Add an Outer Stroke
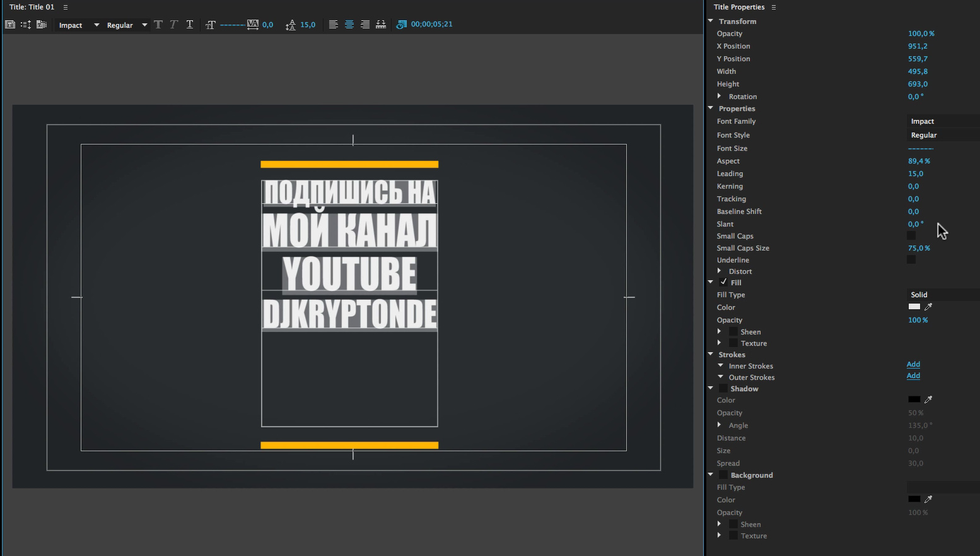Screen dimensions: 980x556 tap(913, 376)
